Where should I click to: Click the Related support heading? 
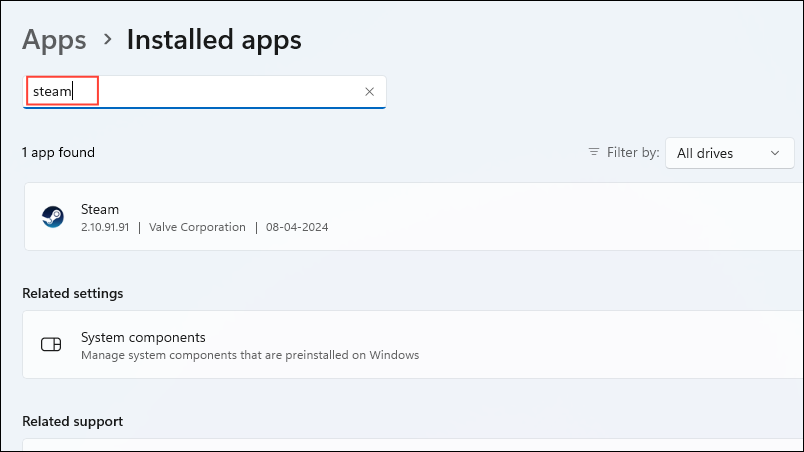(x=73, y=421)
